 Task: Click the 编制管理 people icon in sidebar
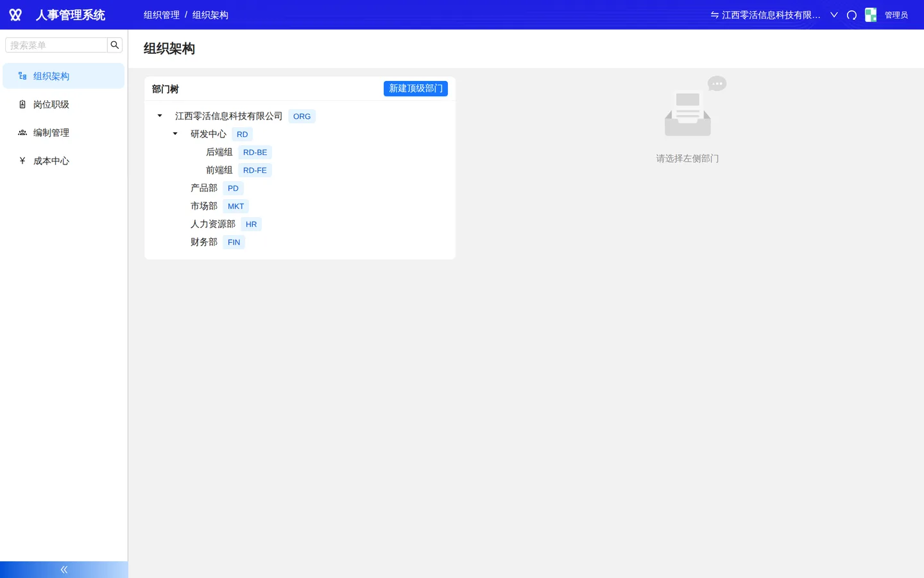click(22, 132)
